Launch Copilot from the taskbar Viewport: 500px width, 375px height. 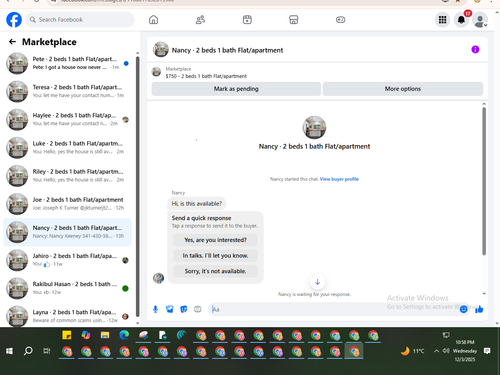(86, 335)
